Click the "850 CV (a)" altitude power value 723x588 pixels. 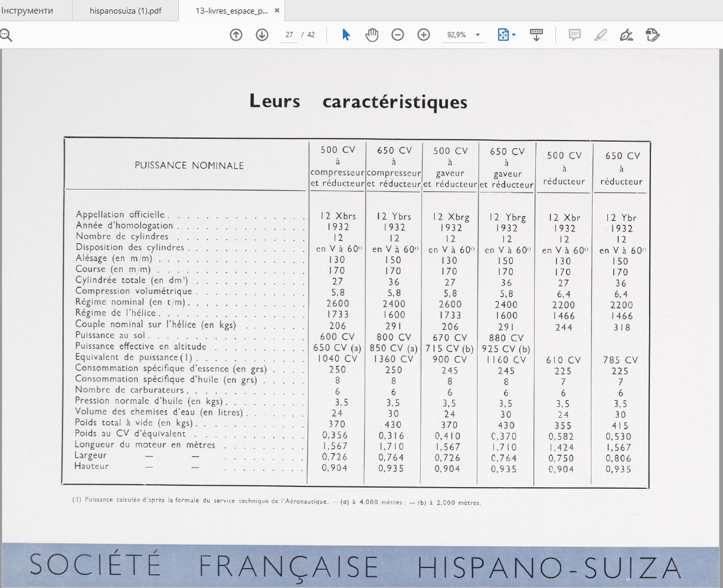click(394, 348)
